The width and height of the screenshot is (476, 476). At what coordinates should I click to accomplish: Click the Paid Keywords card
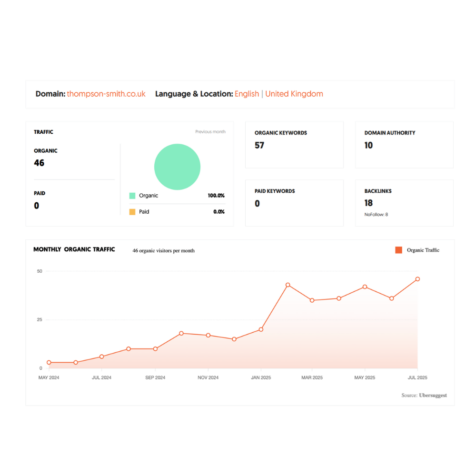(294, 203)
